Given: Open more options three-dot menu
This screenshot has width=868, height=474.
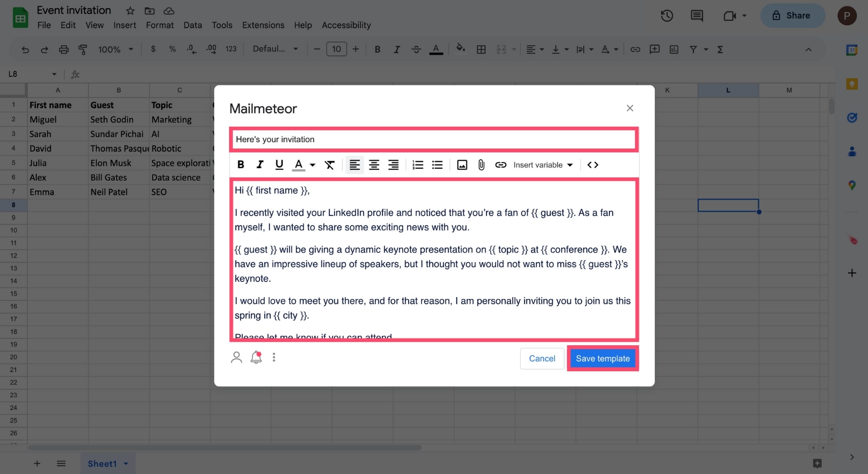Looking at the screenshot, I should coord(274,357).
